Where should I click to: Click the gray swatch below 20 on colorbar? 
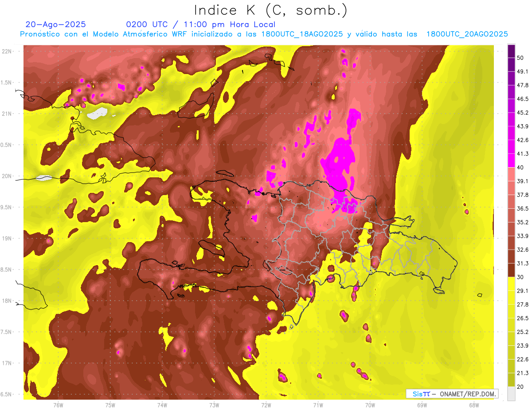(x=511, y=393)
